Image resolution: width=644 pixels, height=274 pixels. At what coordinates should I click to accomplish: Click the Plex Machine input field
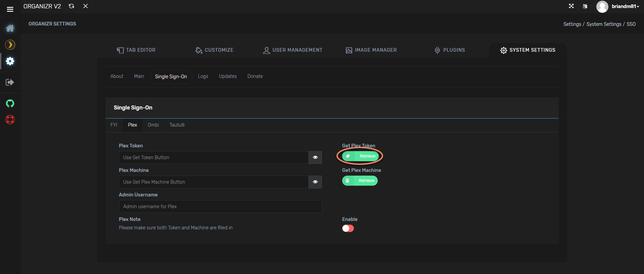coord(214,182)
